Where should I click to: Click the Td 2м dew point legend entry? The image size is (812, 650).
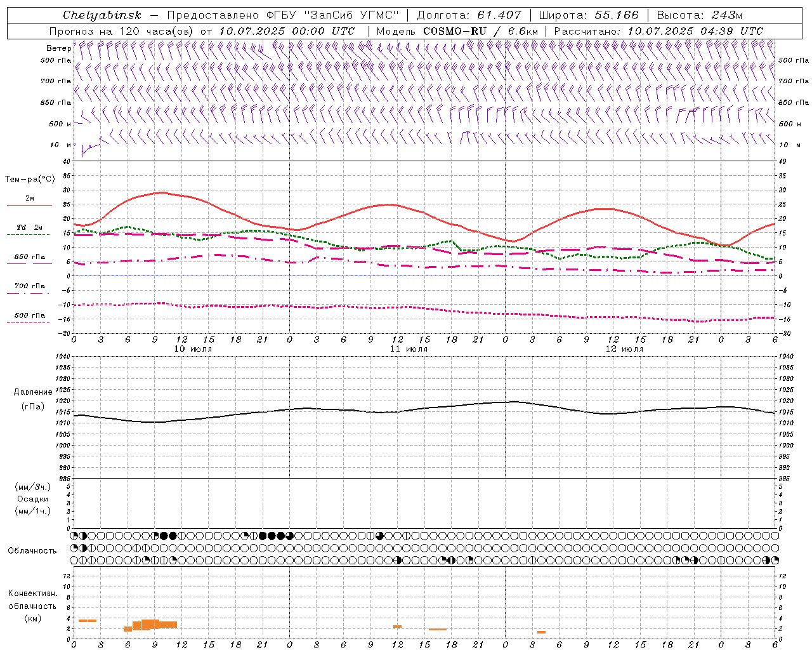29,228
